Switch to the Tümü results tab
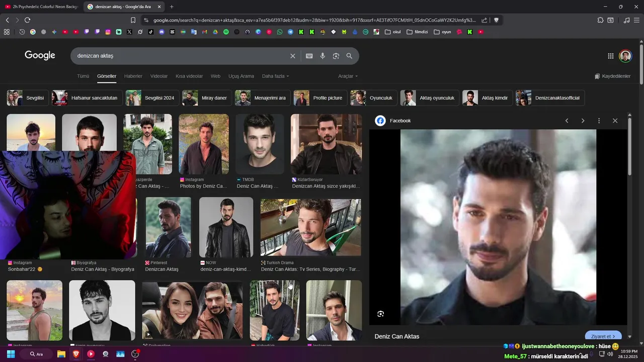The width and height of the screenshot is (644, 362). click(83, 76)
